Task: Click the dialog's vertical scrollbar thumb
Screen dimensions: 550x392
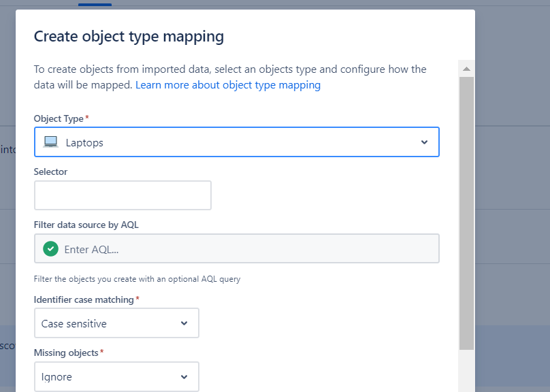Action: (466, 211)
